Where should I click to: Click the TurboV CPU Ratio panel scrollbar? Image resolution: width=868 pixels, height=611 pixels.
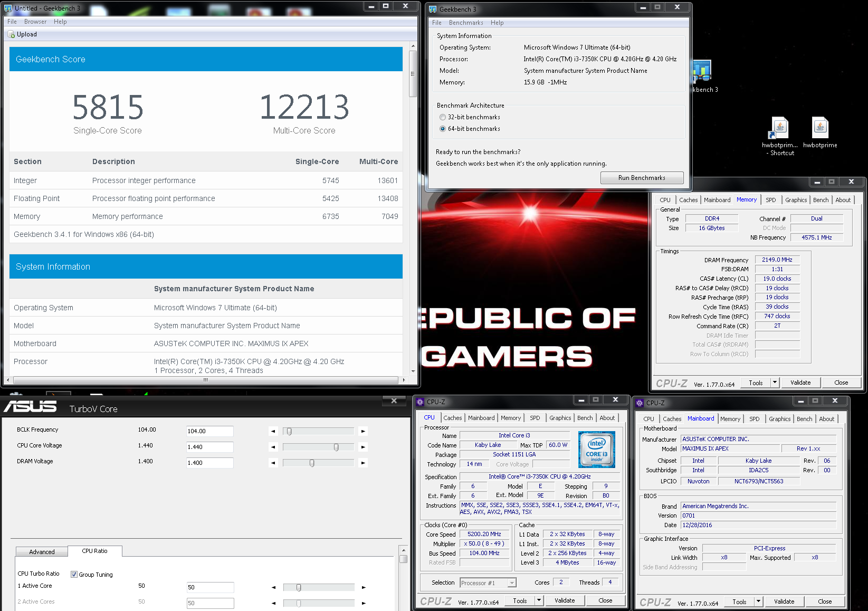point(403,558)
